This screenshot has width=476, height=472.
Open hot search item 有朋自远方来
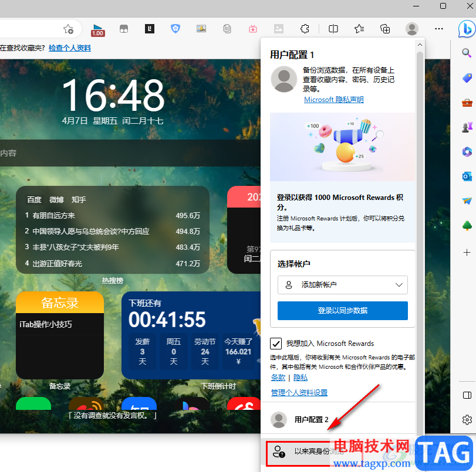(112, 216)
